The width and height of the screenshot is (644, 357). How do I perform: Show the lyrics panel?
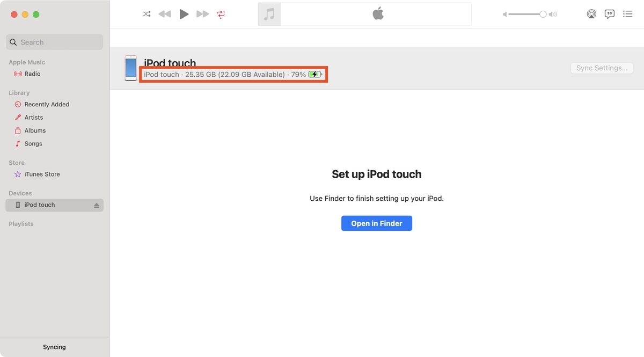click(x=610, y=14)
